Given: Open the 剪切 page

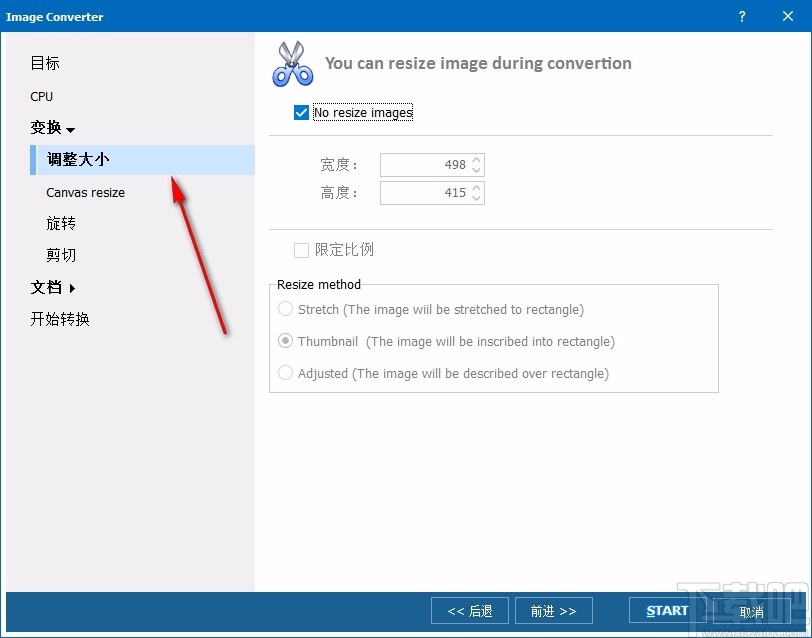Looking at the screenshot, I should (x=61, y=255).
